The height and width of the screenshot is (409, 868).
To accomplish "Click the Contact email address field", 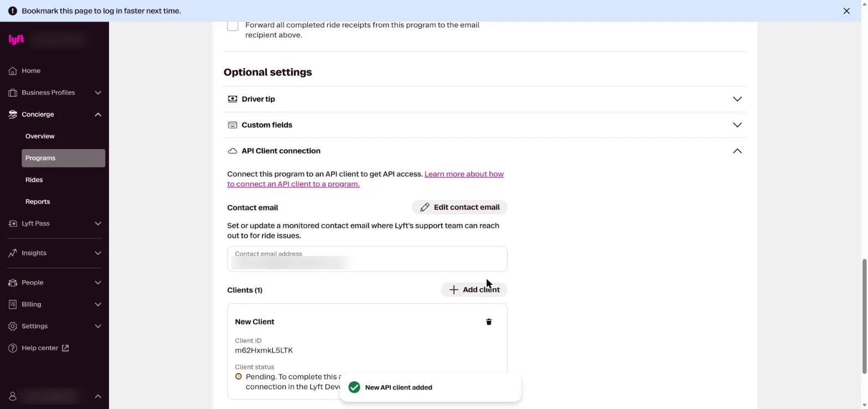I will 367,259.
